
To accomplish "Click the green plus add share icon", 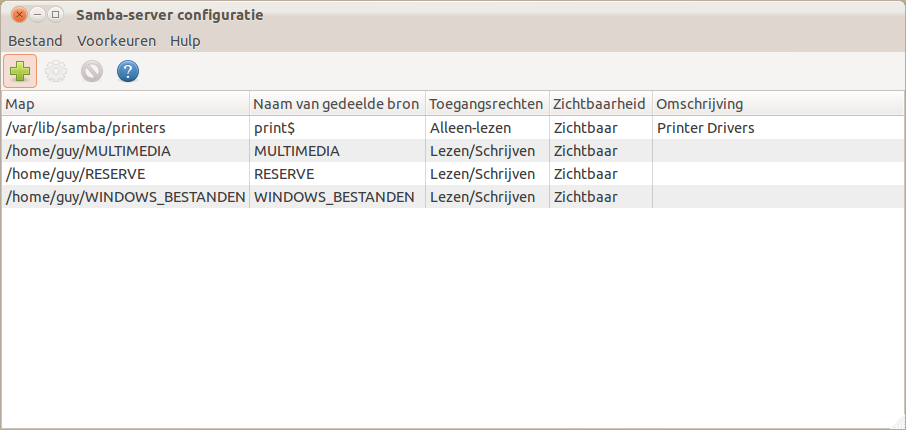I will coord(20,71).
